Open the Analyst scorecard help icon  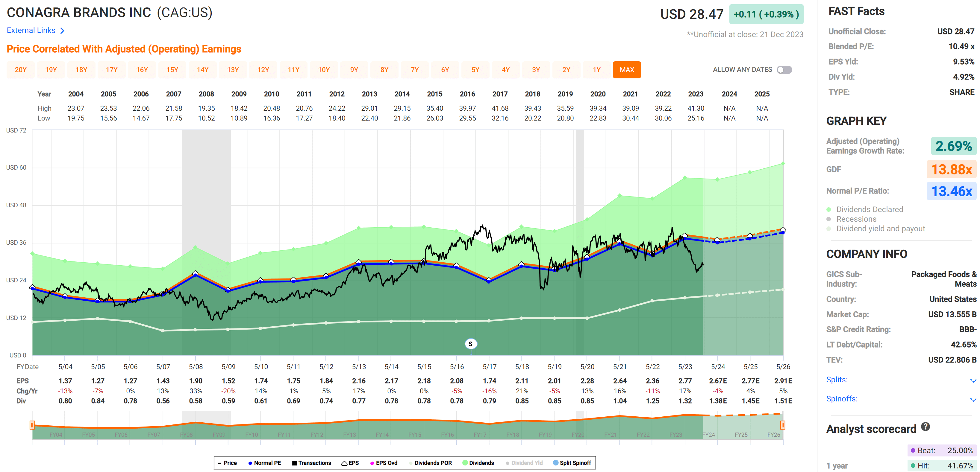pos(926,427)
